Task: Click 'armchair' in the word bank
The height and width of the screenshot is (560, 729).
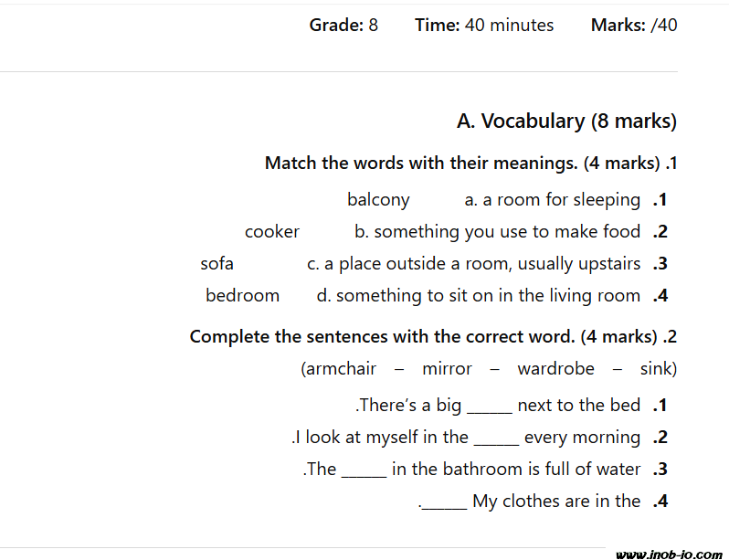Action: coord(341,369)
